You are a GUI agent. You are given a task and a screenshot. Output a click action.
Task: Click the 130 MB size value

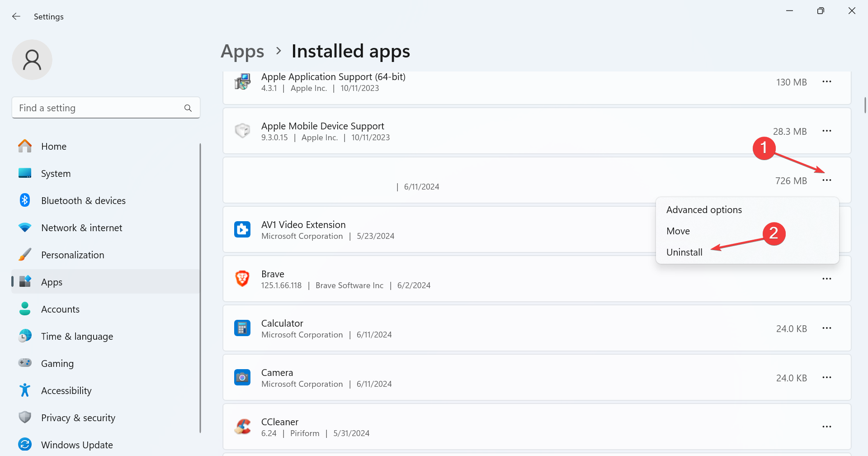pyautogui.click(x=792, y=82)
